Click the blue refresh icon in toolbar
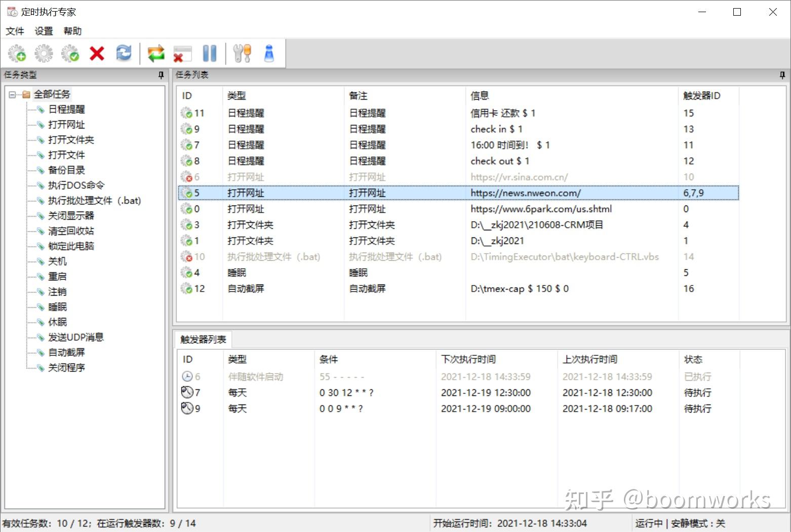The height and width of the screenshot is (532, 791). 124,53
